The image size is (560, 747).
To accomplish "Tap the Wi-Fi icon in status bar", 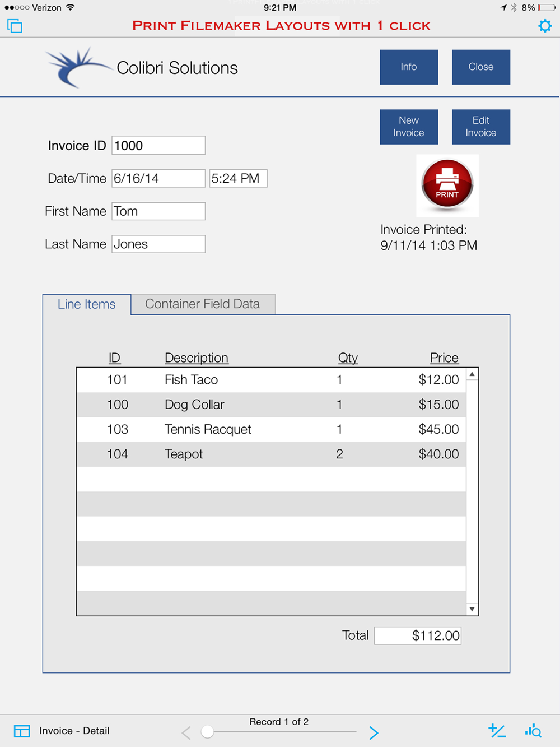I will coord(70,7).
